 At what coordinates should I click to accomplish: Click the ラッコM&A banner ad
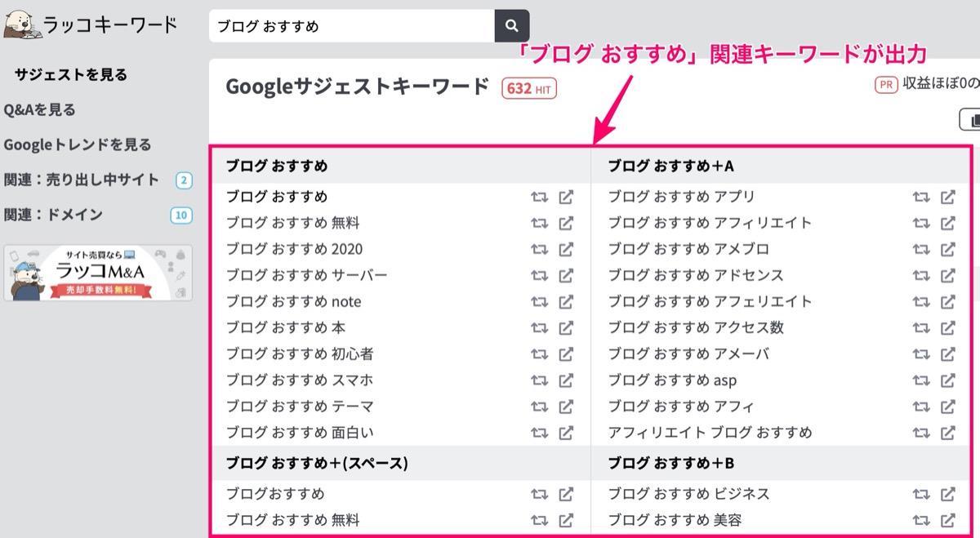98,273
